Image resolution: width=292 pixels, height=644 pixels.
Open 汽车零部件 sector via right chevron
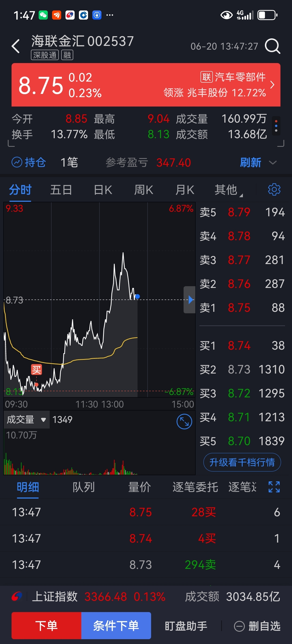(x=272, y=85)
